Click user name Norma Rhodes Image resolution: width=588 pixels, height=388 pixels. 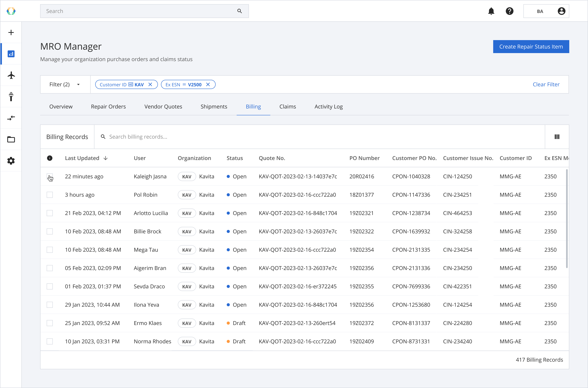(x=152, y=341)
